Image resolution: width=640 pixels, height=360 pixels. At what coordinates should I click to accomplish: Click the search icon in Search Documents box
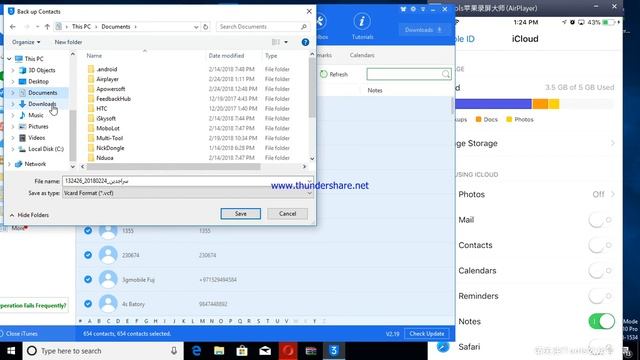304,27
